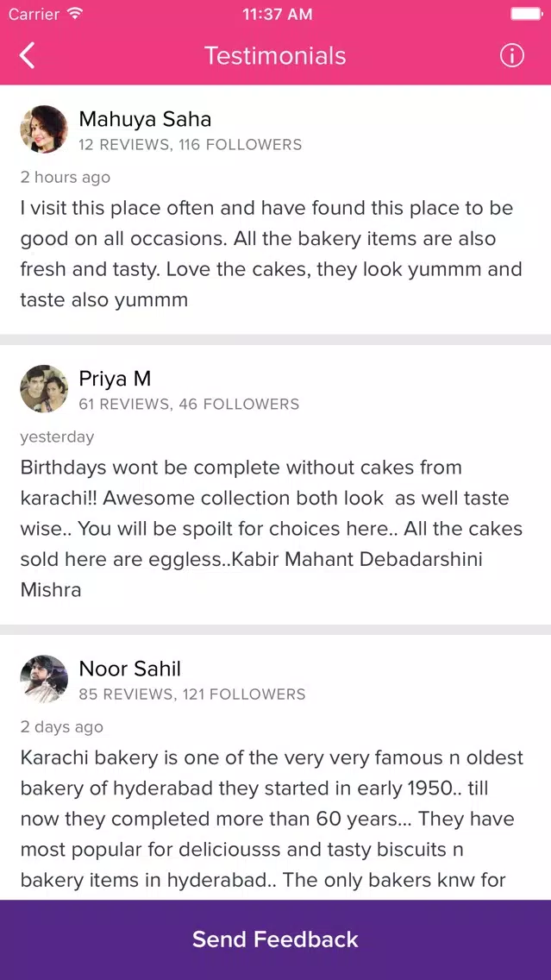Viewport: 551px width, 980px height.
Task: Select the Priya M name
Action: tap(115, 379)
